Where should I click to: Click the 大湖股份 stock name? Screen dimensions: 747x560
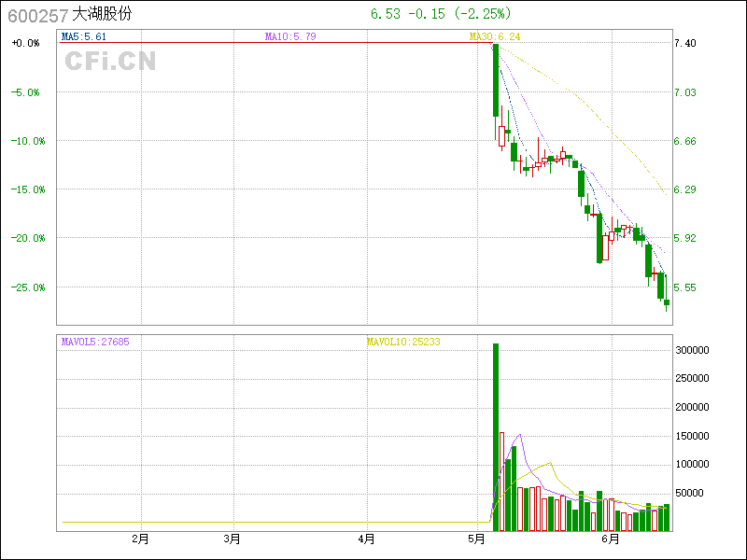point(102,15)
